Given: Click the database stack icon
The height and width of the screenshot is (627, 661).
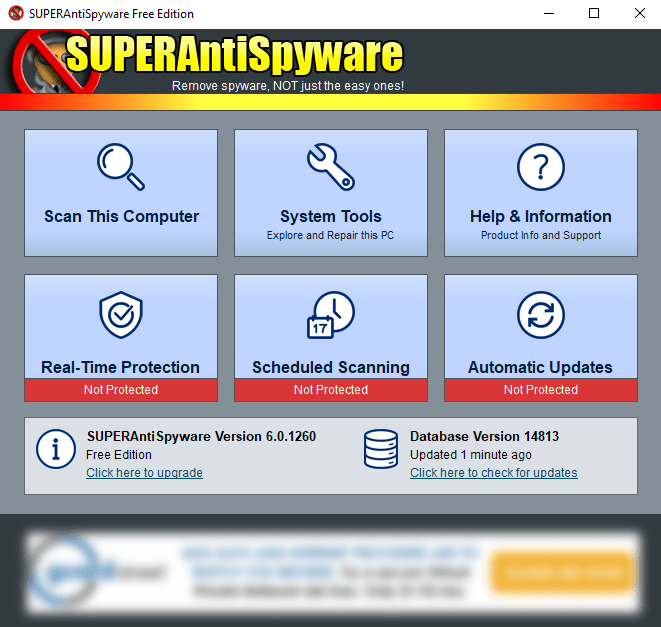Looking at the screenshot, I should [x=381, y=449].
